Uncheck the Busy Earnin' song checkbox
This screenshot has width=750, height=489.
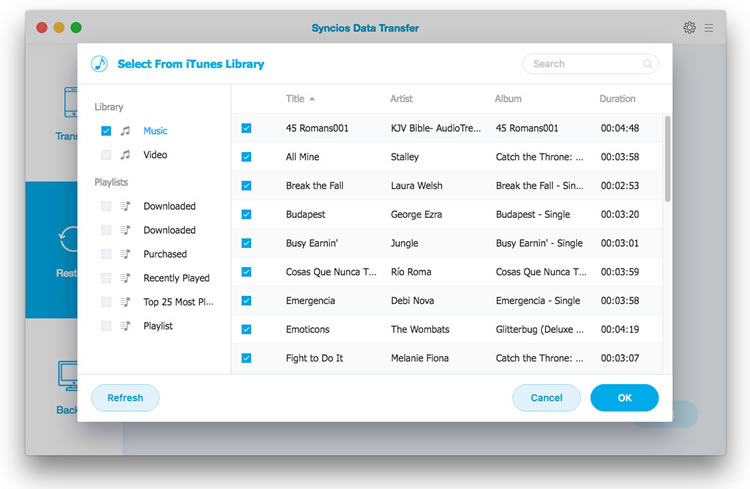tap(246, 243)
